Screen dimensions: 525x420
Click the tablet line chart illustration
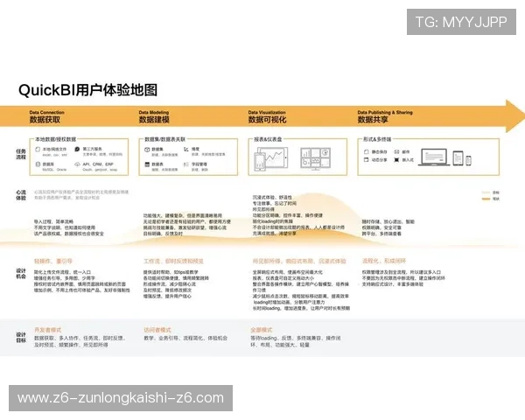point(271,159)
